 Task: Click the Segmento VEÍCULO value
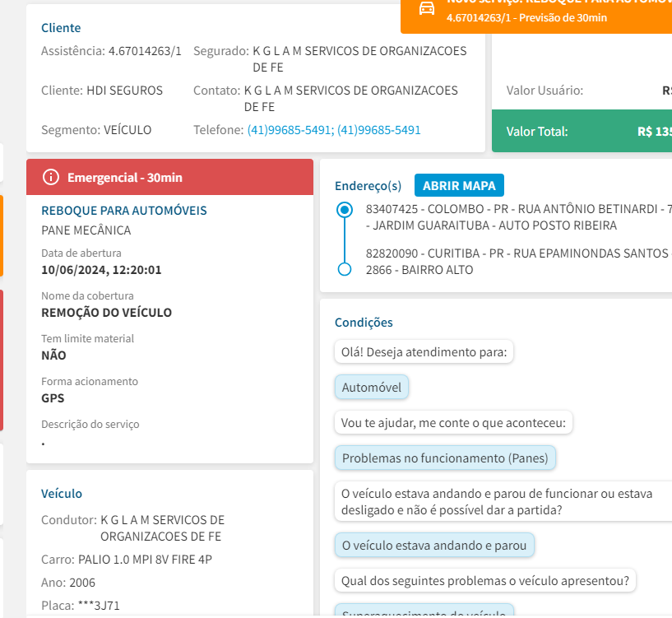(127, 130)
